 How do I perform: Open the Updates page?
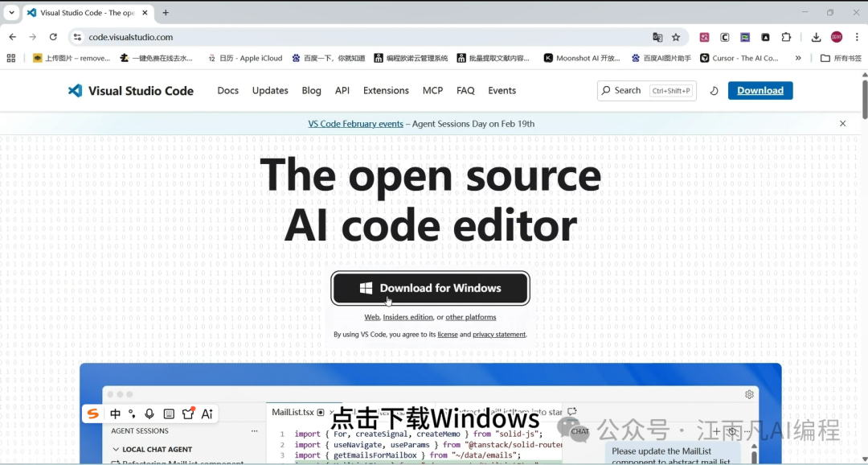(270, 90)
